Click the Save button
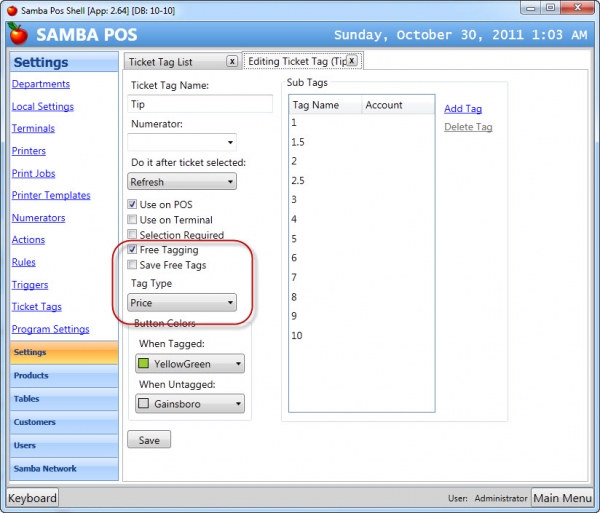This screenshot has width=600, height=513. [149, 440]
